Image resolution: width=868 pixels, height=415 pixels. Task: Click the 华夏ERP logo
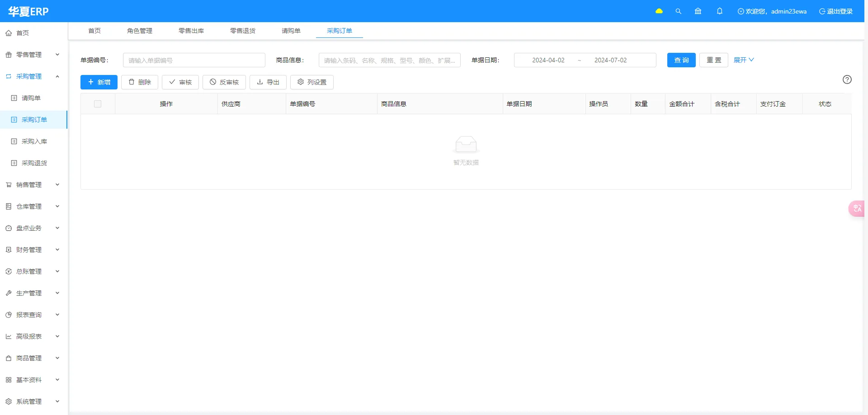(x=28, y=11)
